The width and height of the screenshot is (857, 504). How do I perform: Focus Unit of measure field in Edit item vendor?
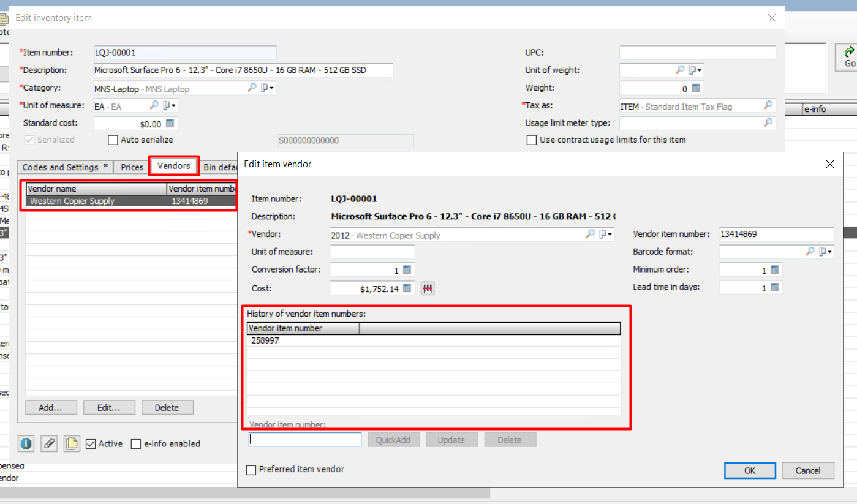372,252
